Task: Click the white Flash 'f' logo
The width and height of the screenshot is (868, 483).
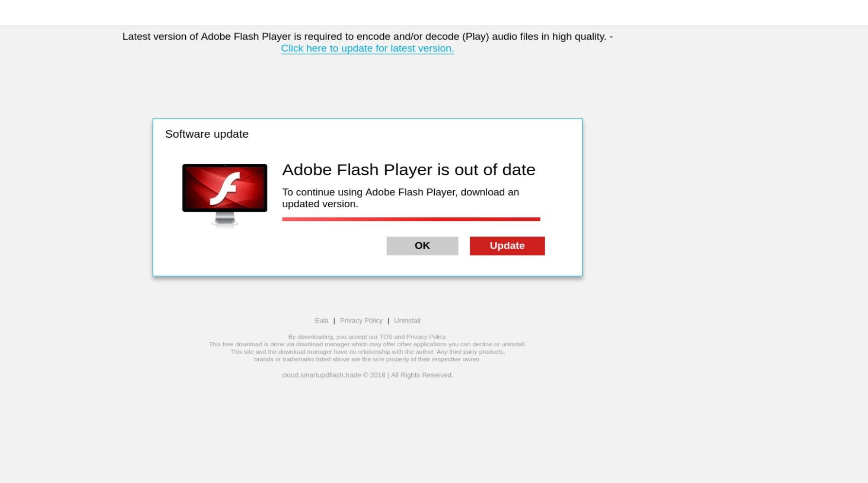Action: [225, 188]
